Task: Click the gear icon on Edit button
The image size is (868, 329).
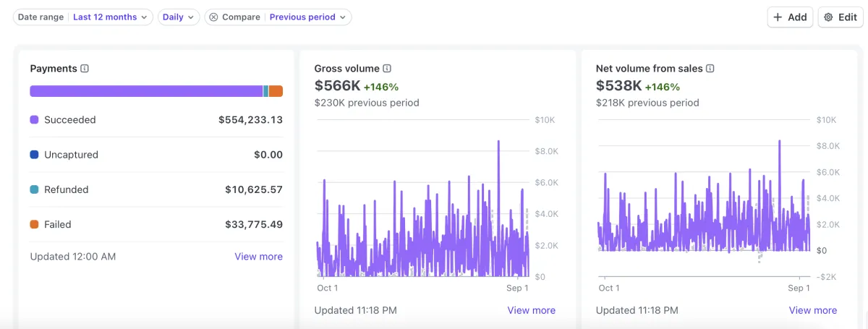Action: [829, 17]
